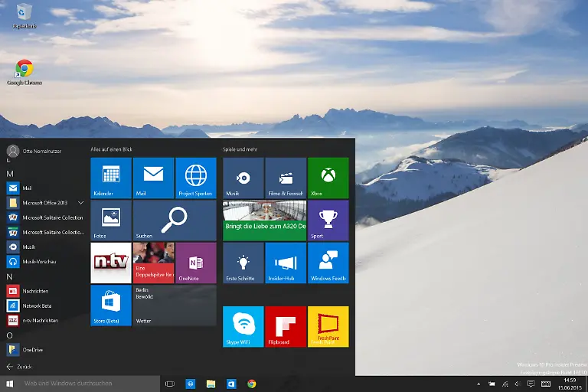Open the Kalender tile
This screenshot has height=392, width=588.
(110, 178)
